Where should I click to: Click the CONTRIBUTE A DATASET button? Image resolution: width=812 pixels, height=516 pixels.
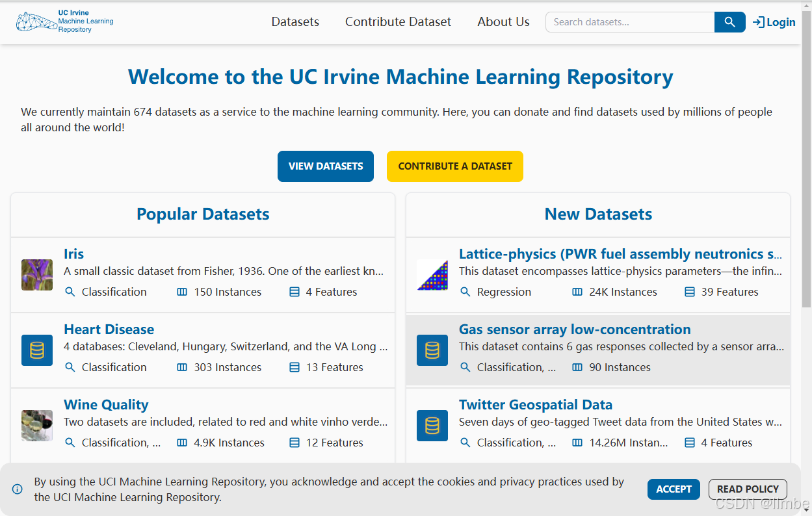(455, 166)
